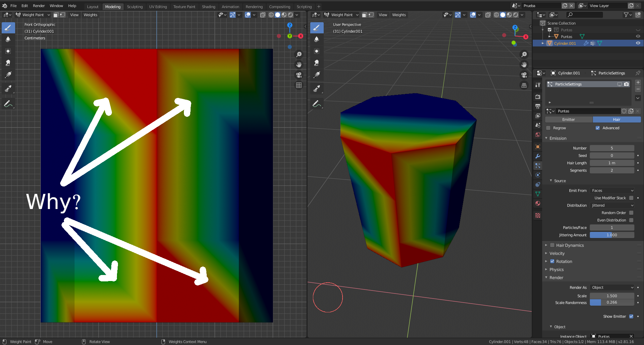
Task: Open the Output properties tab
Action: click(x=538, y=106)
